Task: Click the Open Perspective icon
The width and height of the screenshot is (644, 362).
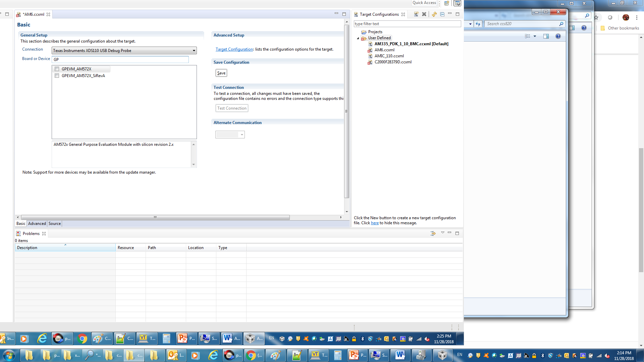Action: (446, 3)
